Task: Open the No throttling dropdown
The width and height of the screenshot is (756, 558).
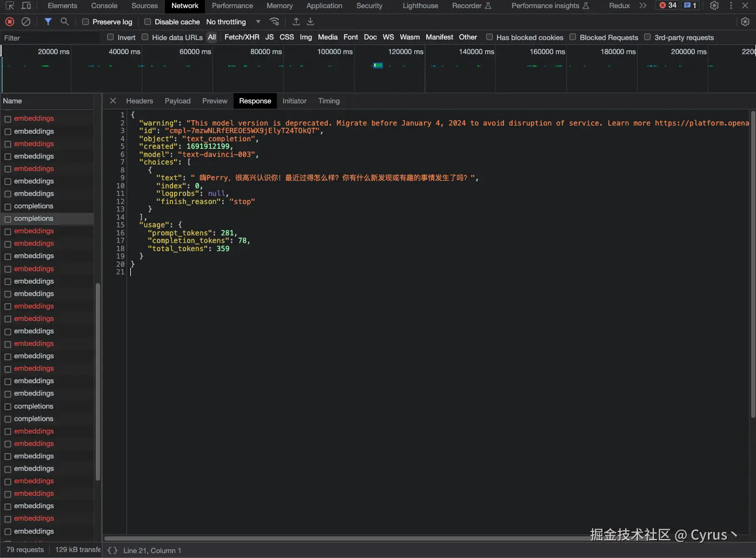Action: [x=234, y=22]
